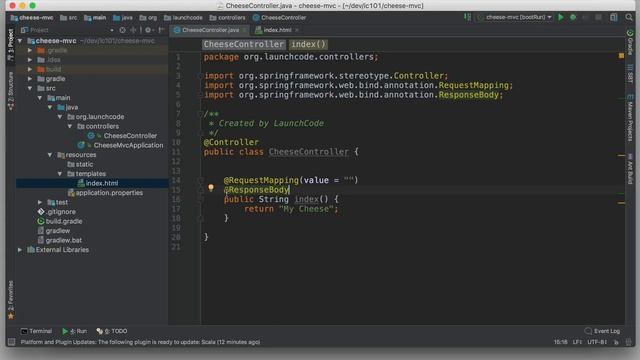Expand the build folder
Image resolution: width=640 pixels, height=360 pixels.
30,69
